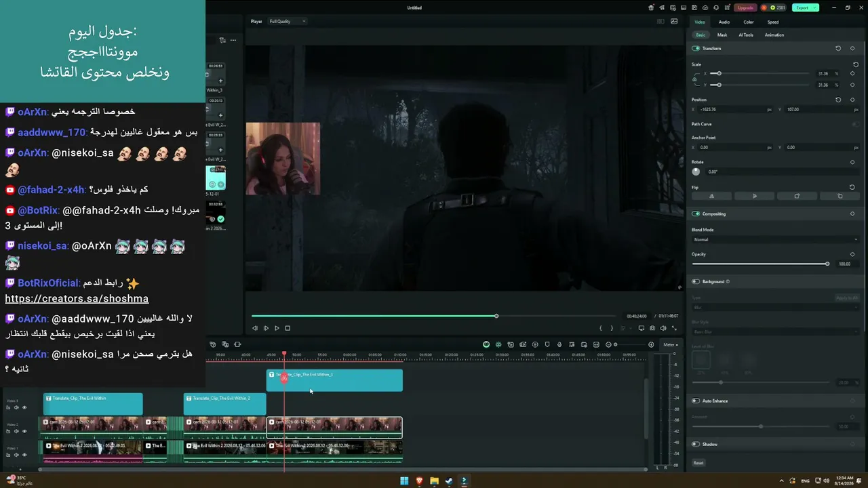Hide the Video 2 track

(x=24, y=431)
